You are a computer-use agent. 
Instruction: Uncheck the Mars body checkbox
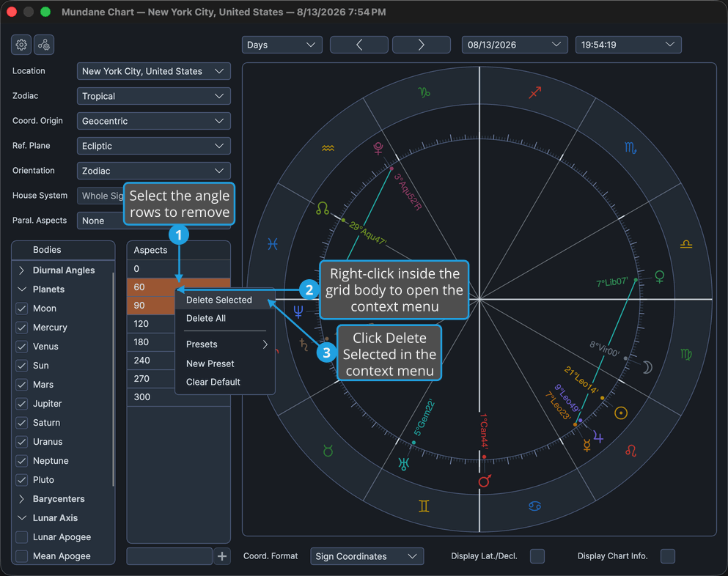coord(21,384)
